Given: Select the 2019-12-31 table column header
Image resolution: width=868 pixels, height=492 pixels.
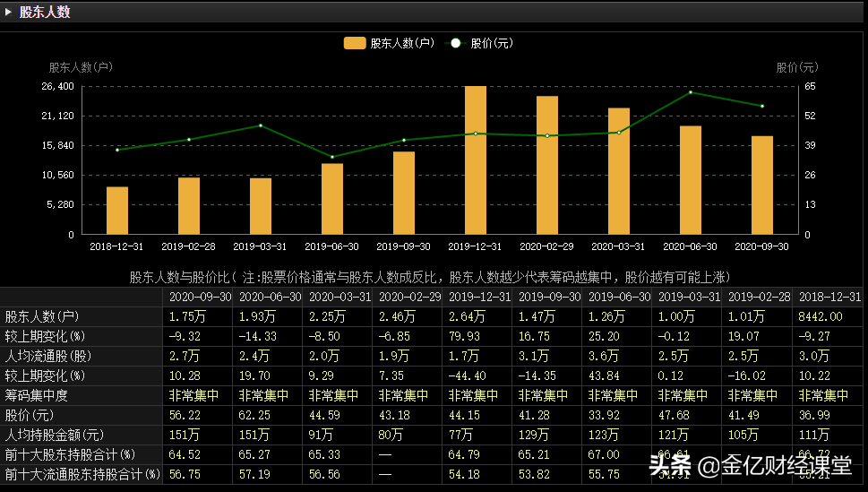Looking at the screenshot, I should [x=479, y=297].
